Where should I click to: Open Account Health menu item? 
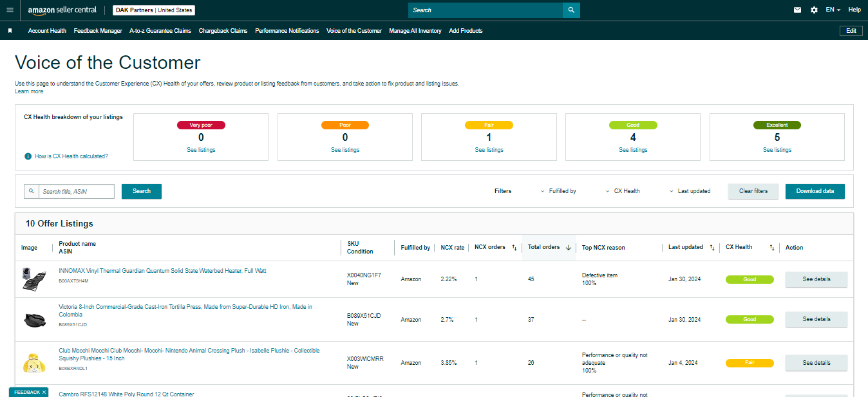tap(47, 31)
